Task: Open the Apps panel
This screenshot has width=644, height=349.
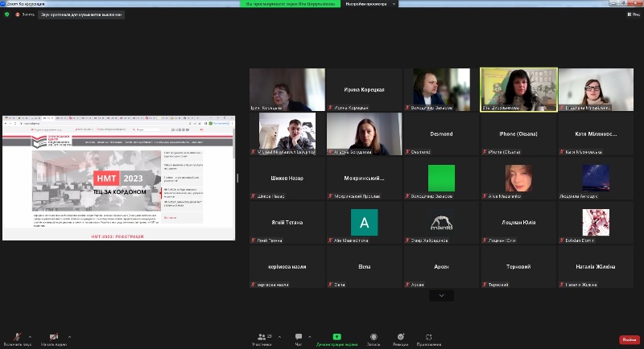Action: [x=429, y=339]
